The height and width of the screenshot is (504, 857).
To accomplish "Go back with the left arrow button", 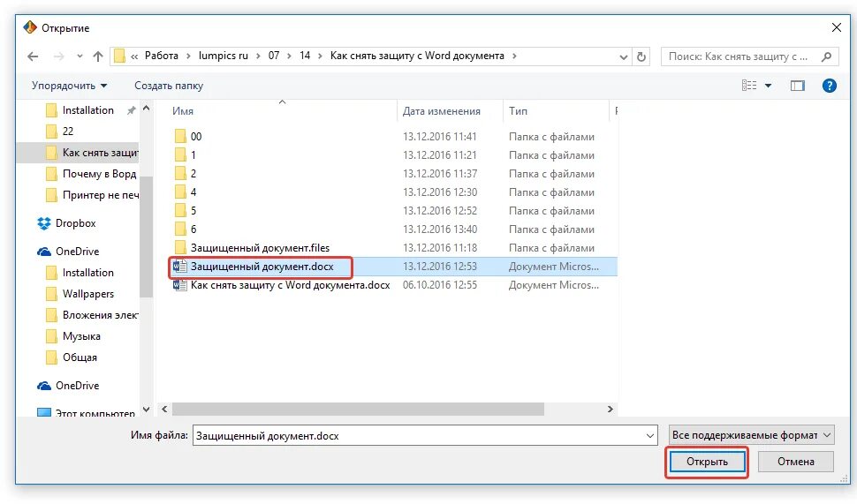I will 33,56.
